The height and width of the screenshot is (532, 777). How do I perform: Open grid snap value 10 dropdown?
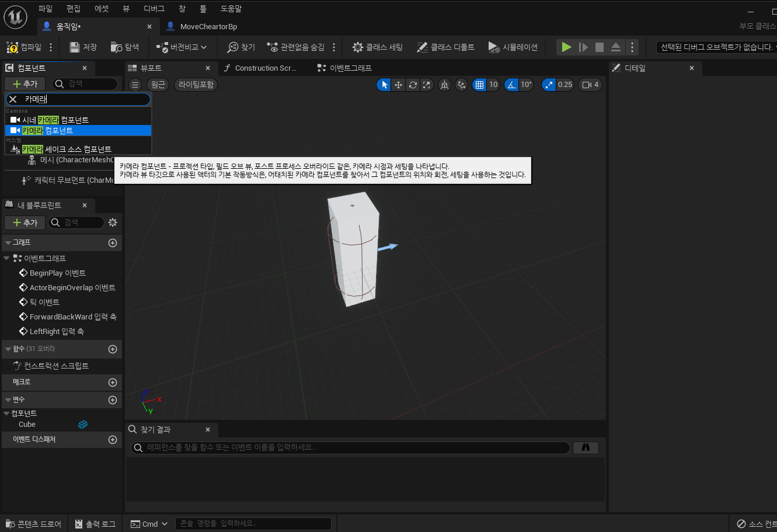point(493,85)
